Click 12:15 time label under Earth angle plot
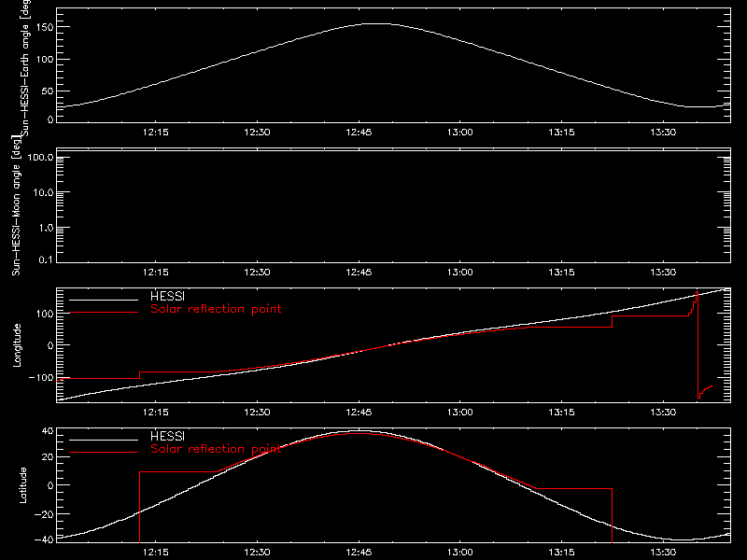 [156, 133]
